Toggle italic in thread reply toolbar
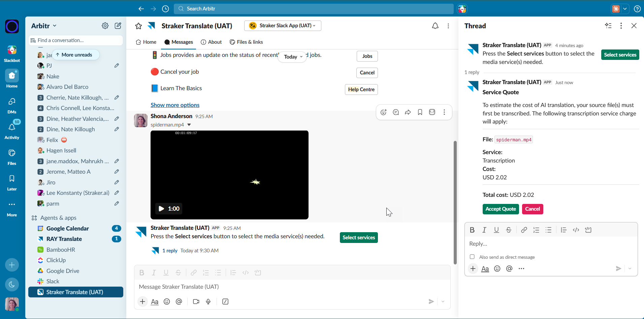The width and height of the screenshot is (644, 319). [x=484, y=230]
